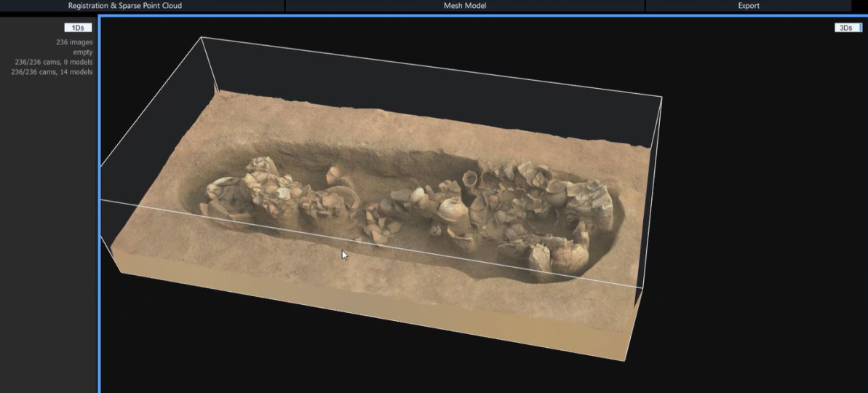Click the 1Ds view label button
Image resolution: width=868 pixels, height=393 pixels.
pyautogui.click(x=78, y=28)
